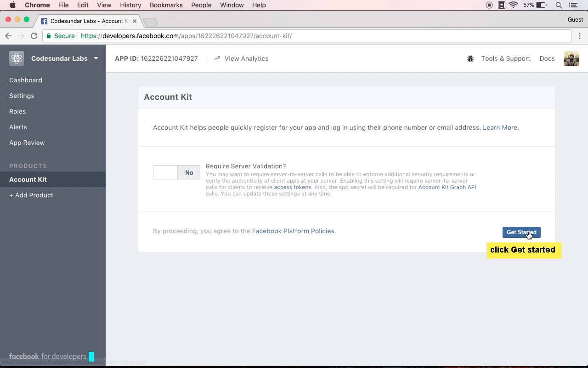Click the screen recording stop icon in menu bar
Image resolution: width=588 pixels, height=368 pixels.
click(489, 5)
